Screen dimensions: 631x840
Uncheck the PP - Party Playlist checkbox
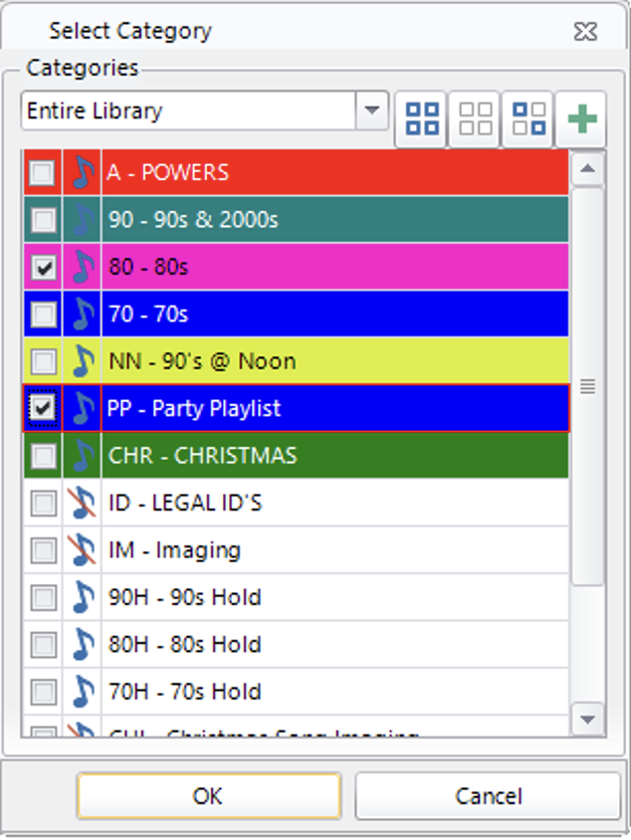pyautogui.click(x=43, y=408)
